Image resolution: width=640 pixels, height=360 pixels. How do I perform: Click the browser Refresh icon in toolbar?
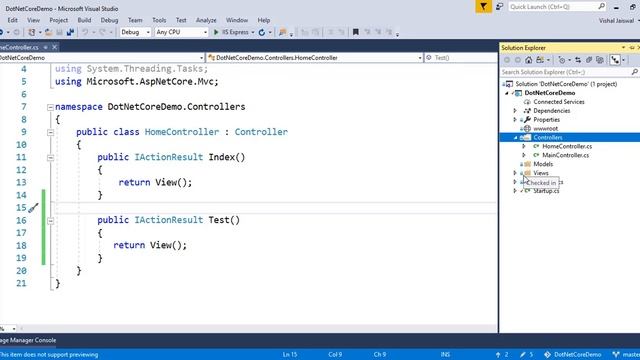[x=262, y=32]
